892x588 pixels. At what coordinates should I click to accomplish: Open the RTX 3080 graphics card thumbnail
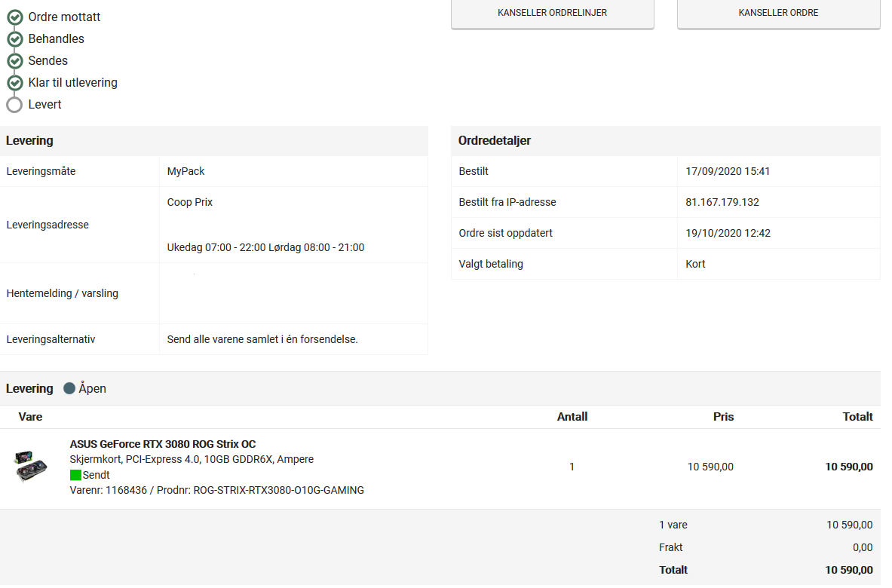coord(31,467)
